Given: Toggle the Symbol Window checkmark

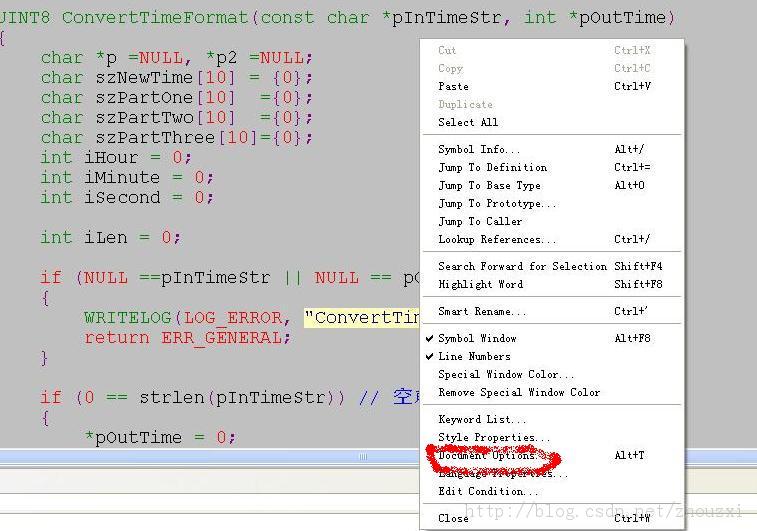Looking at the screenshot, I should point(551,338).
